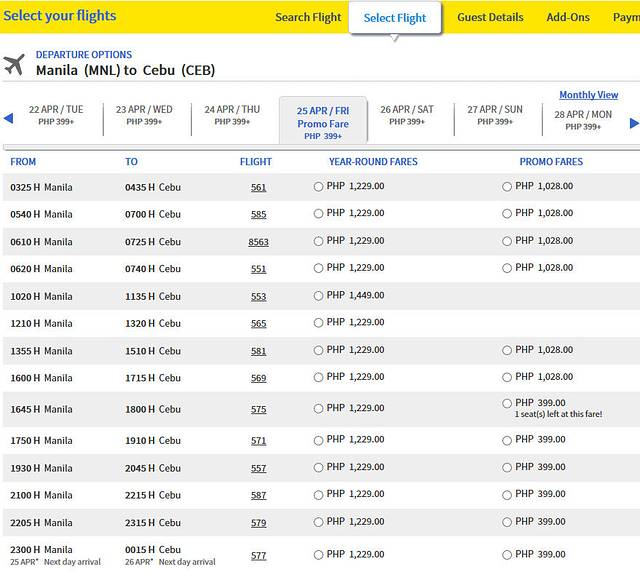Choose PHP 1,449 fare on flight 553
640x572 pixels.
[318, 296]
